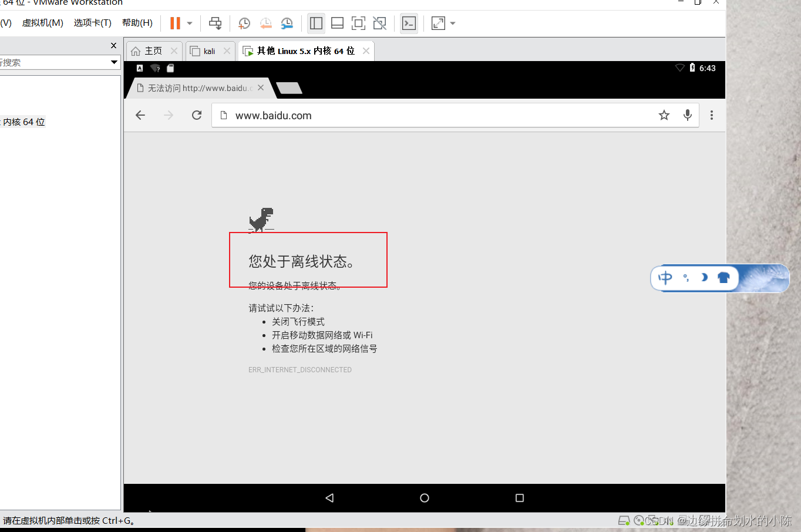The image size is (801, 532).
Task: Click the keyboard A notification icon
Action: [140, 68]
